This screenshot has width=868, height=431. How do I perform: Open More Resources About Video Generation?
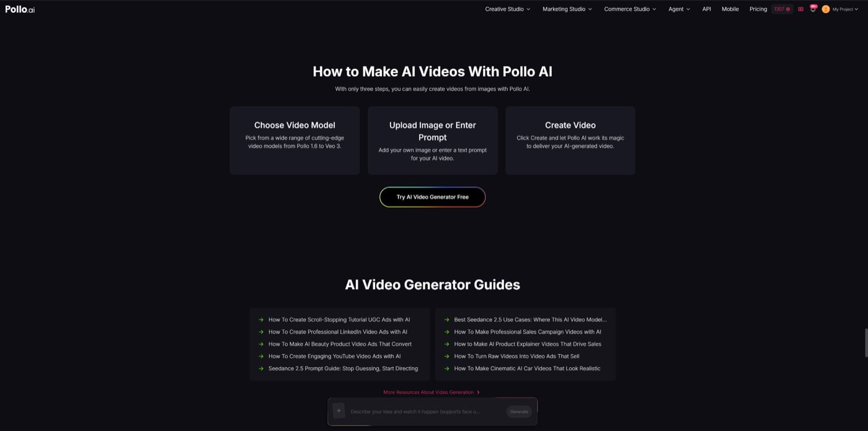coord(432,393)
